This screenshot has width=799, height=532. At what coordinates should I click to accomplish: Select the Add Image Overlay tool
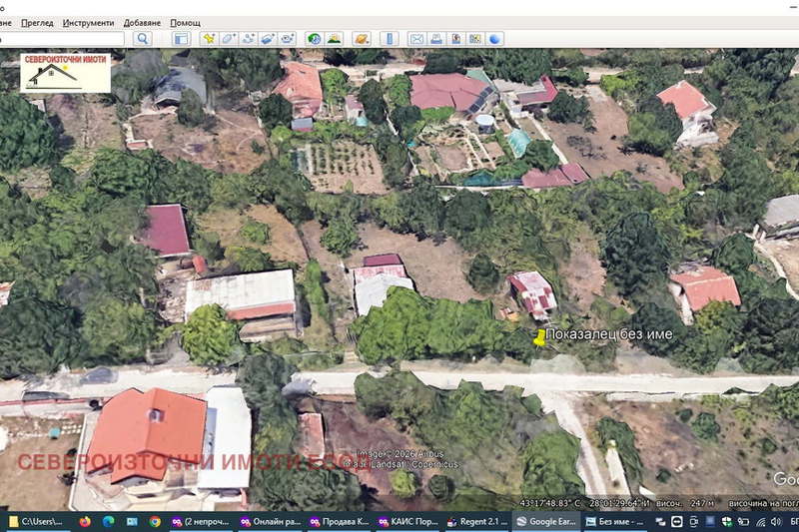[x=268, y=39]
